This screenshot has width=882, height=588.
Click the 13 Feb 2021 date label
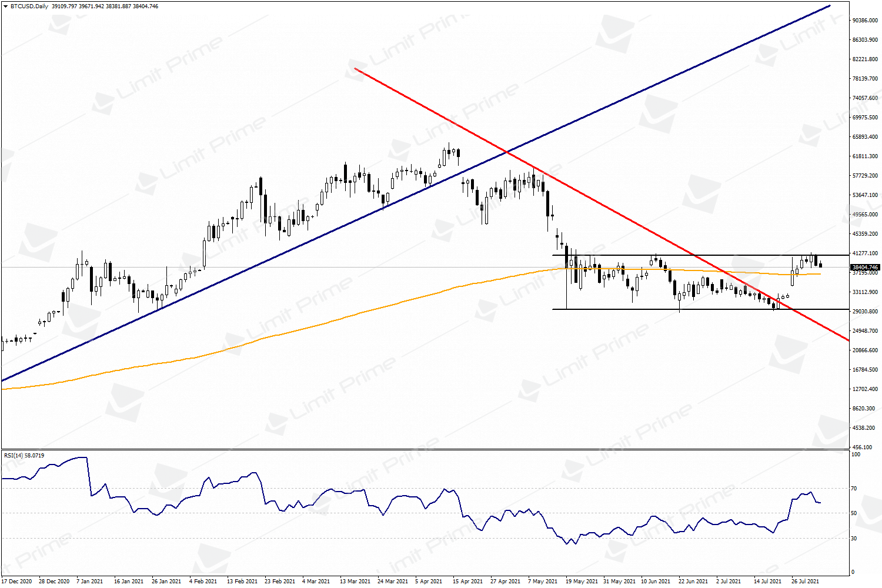(242, 582)
